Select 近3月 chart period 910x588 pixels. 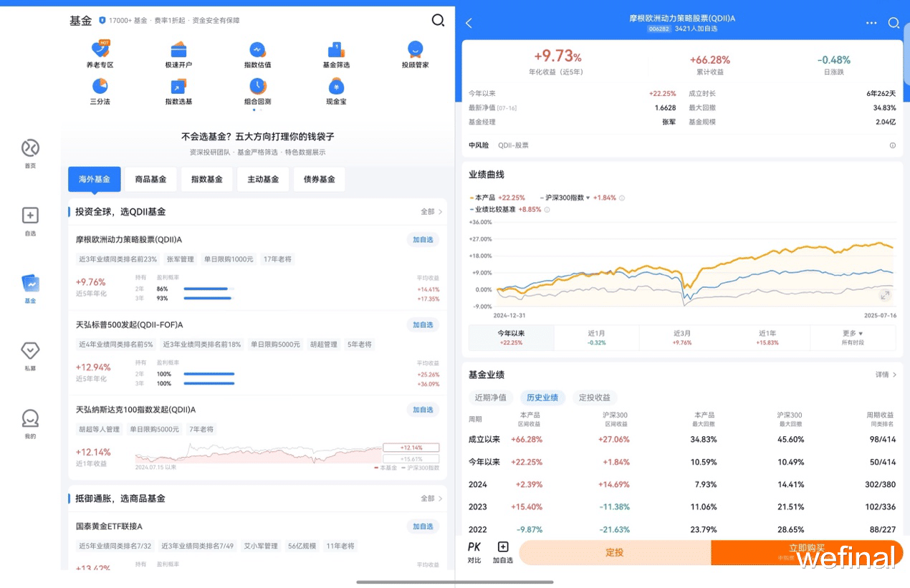pos(682,337)
